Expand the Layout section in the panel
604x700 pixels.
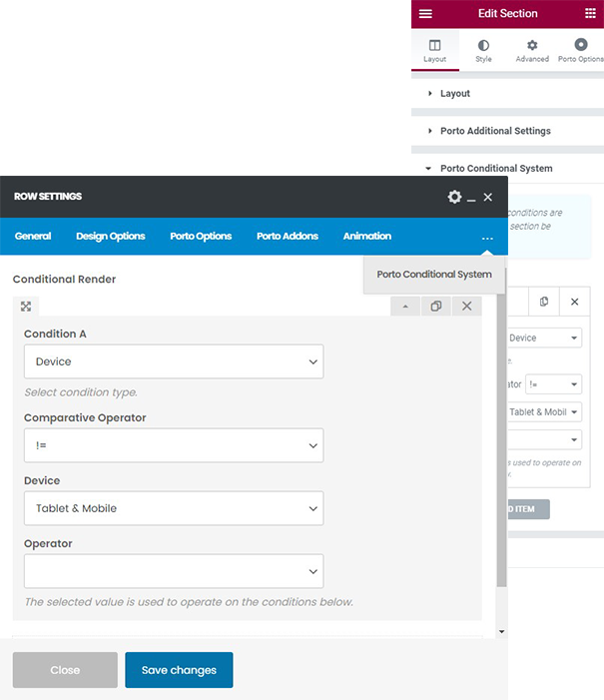point(455,94)
